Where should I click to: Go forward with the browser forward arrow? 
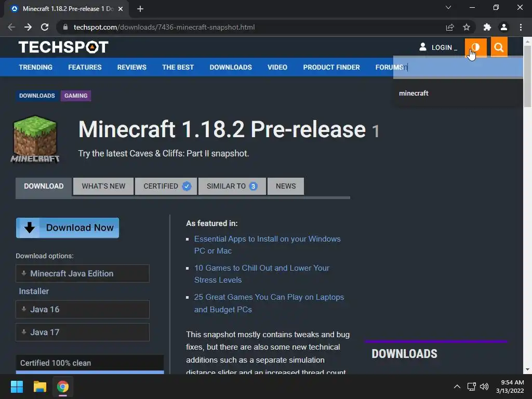(28, 27)
